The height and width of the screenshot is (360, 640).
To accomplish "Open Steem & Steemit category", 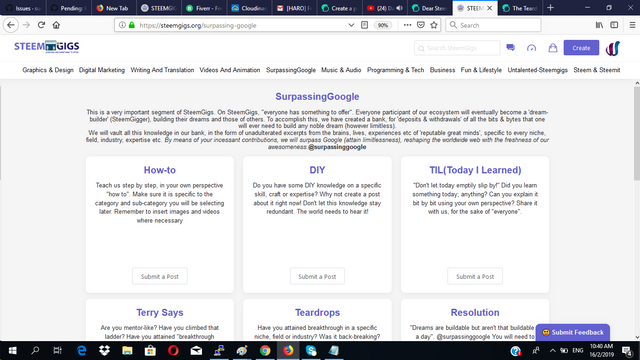I will tap(597, 70).
